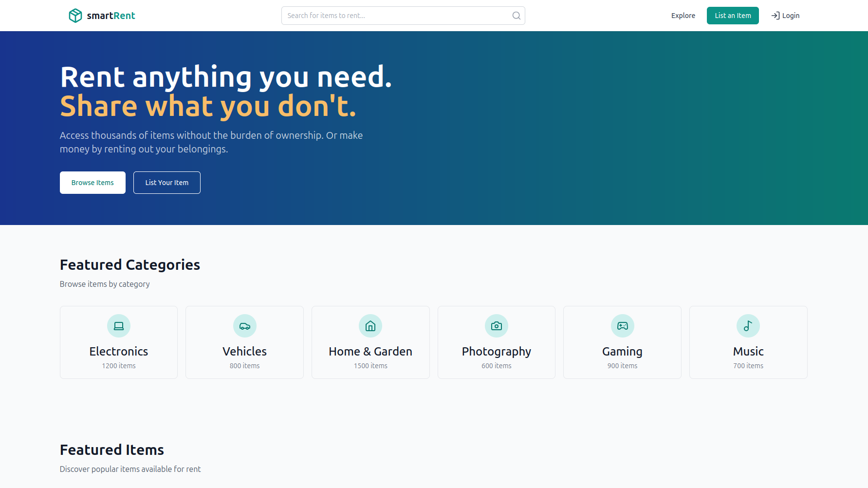Open the Photography camera icon
The width and height of the screenshot is (868, 488).
pos(496,326)
